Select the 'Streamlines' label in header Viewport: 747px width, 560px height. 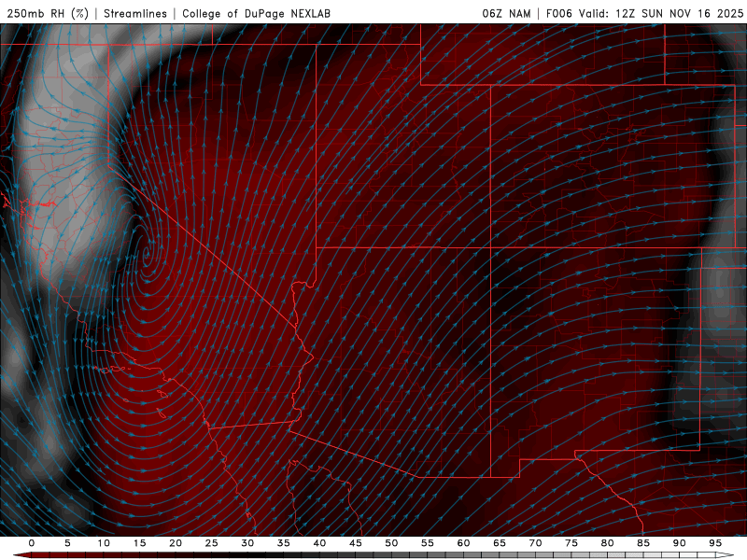(x=135, y=13)
